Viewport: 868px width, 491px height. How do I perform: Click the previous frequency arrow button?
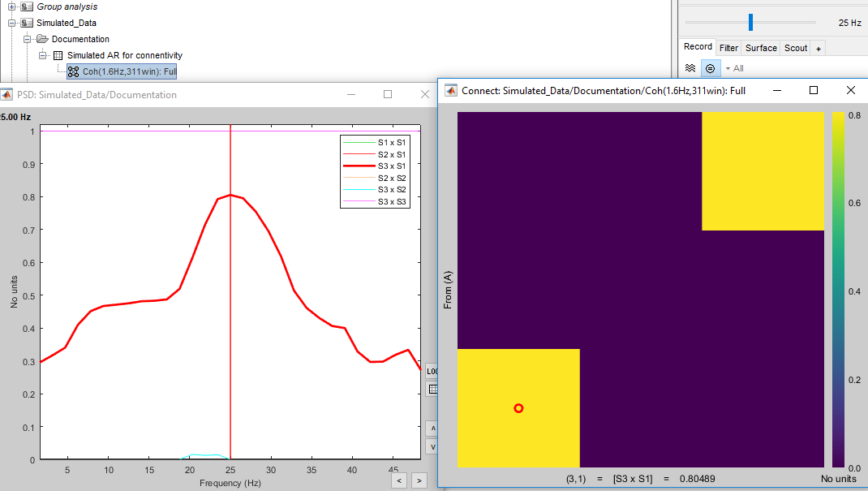398,480
